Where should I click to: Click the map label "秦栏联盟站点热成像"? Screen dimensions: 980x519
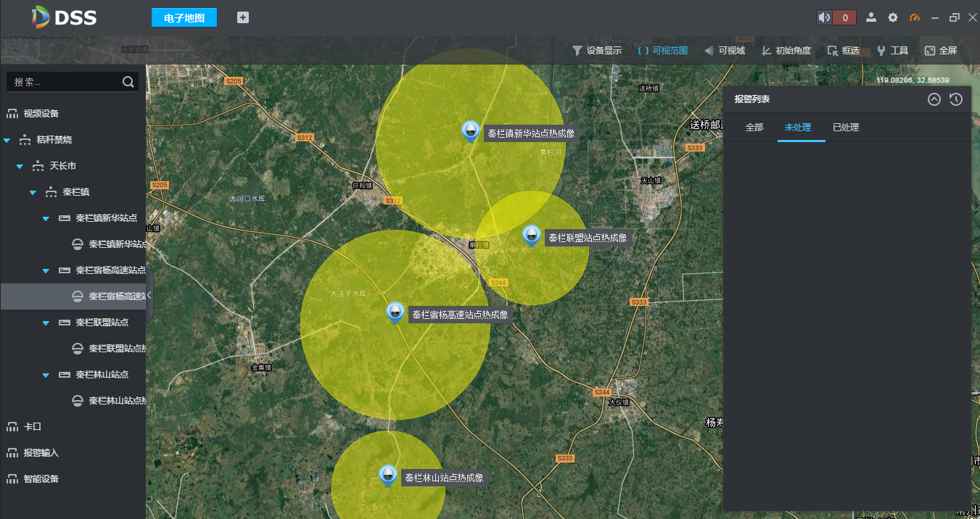588,238
